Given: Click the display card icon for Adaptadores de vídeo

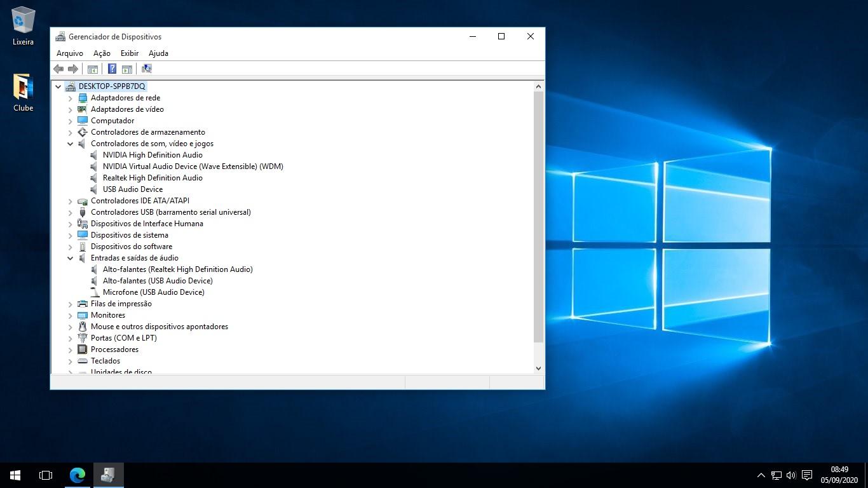Looking at the screenshot, I should pyautogui.click(x=83, y=109).
